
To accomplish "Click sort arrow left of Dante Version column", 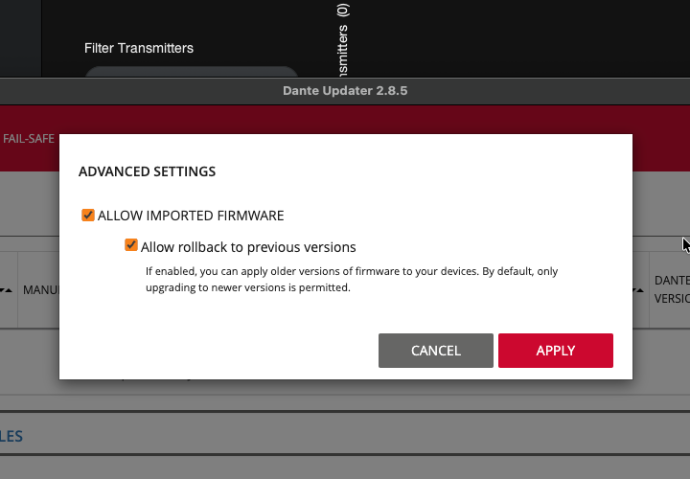I will [x=638, y=290].
